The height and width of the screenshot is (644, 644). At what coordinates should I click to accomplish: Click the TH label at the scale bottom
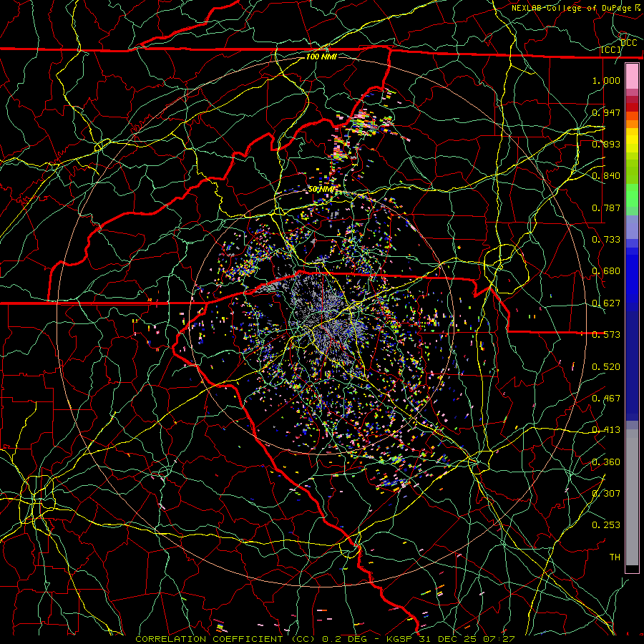[615, 557]
